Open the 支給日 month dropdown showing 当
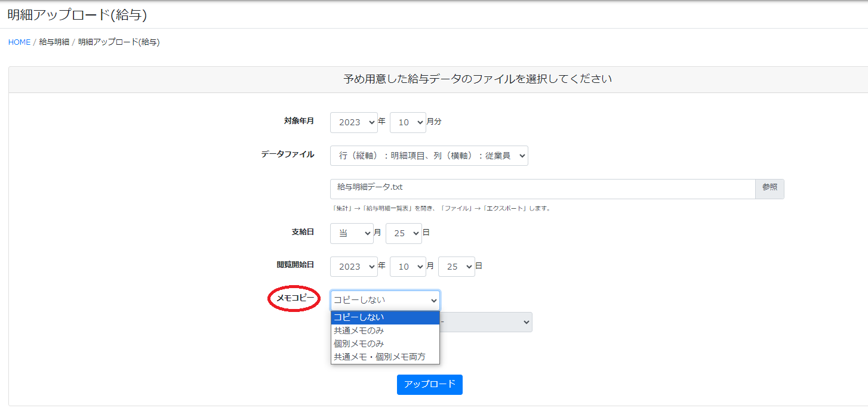The image size is (868, 408). pos(352,233)
